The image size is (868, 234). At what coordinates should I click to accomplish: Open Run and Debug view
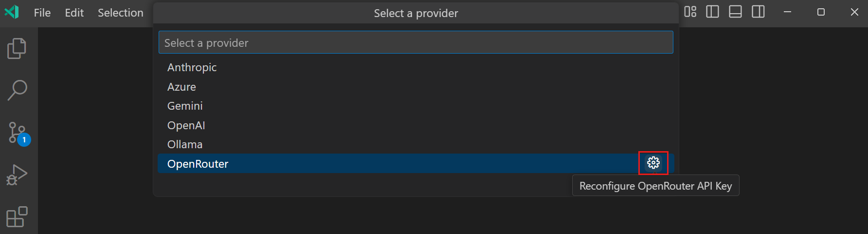[x=17, y=175]
